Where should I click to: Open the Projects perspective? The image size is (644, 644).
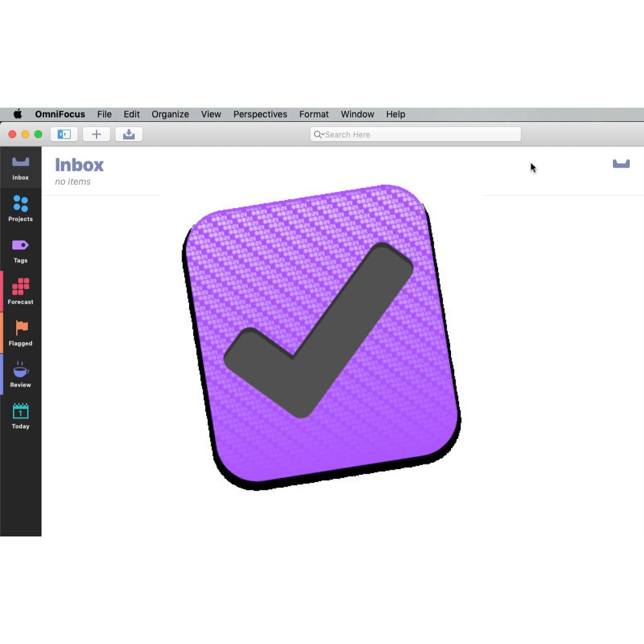pyautogui.click(x=21, y=209)
